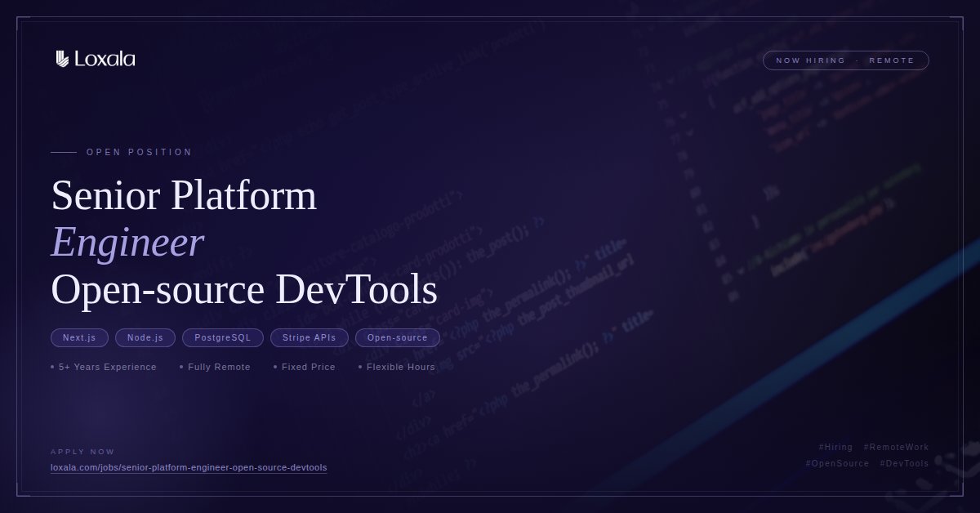Click the NOW HIRING · REMOTE badge
This screenshot has height=513, width=980.
point(845,60)
